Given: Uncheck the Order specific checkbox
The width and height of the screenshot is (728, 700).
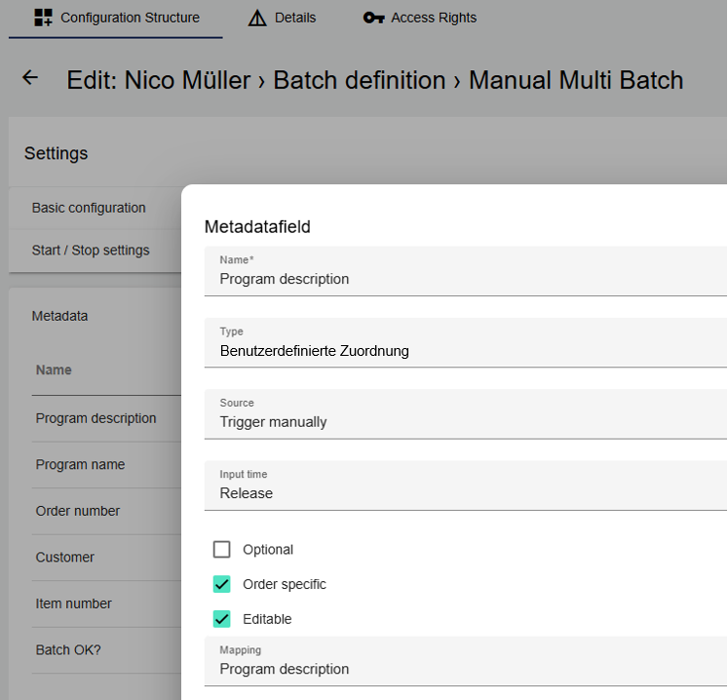Looking at the screenshot, I should [x=222, y=585].
